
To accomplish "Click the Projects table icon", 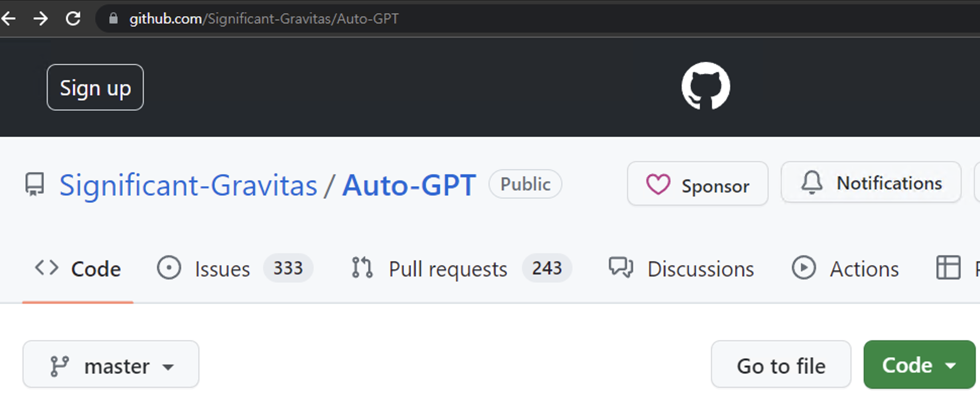I will point(948,268).
